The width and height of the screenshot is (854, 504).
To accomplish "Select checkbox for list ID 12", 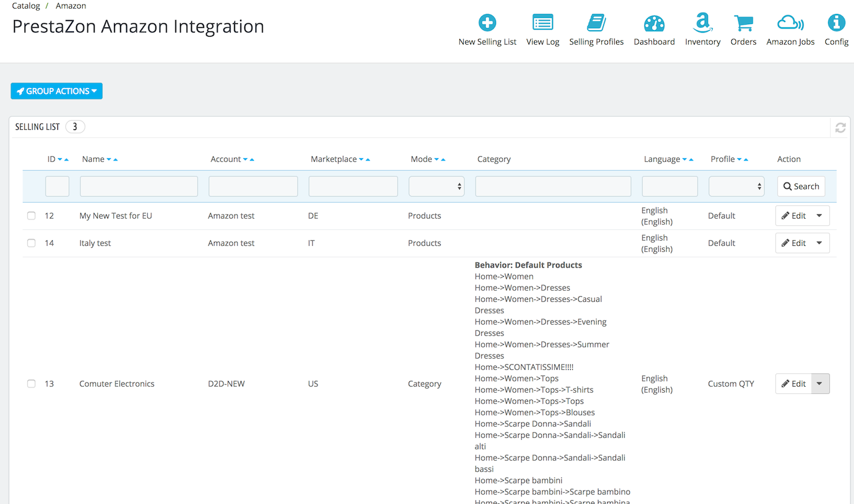I will (x=31, y=216).
